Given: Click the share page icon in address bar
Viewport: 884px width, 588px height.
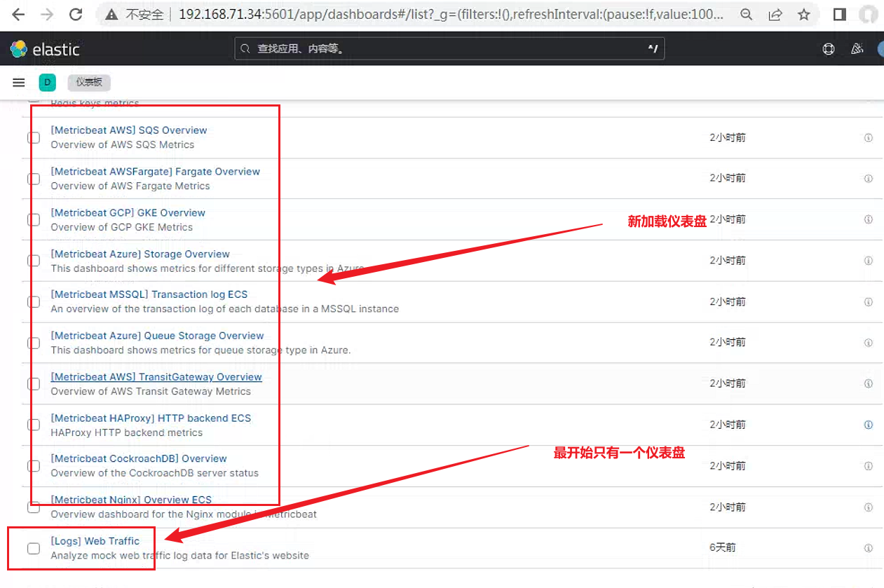Looking at the screenshot, I should point(775,14).
